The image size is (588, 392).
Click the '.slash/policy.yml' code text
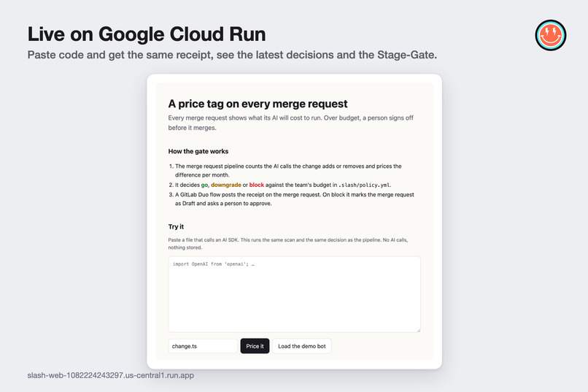pos(364,185)
